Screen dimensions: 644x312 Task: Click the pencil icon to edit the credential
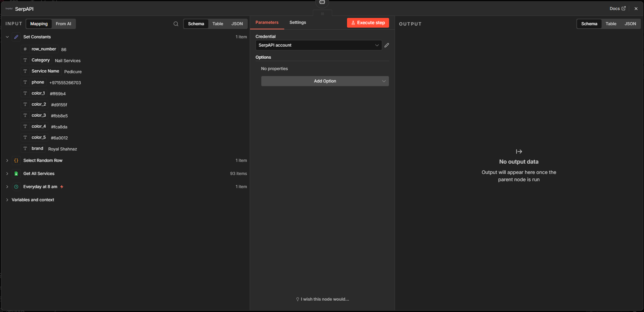(x=387, y=45)
